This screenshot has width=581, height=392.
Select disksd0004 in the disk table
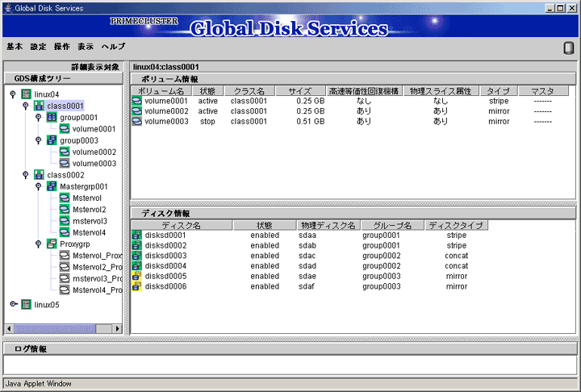pos(165,265)
